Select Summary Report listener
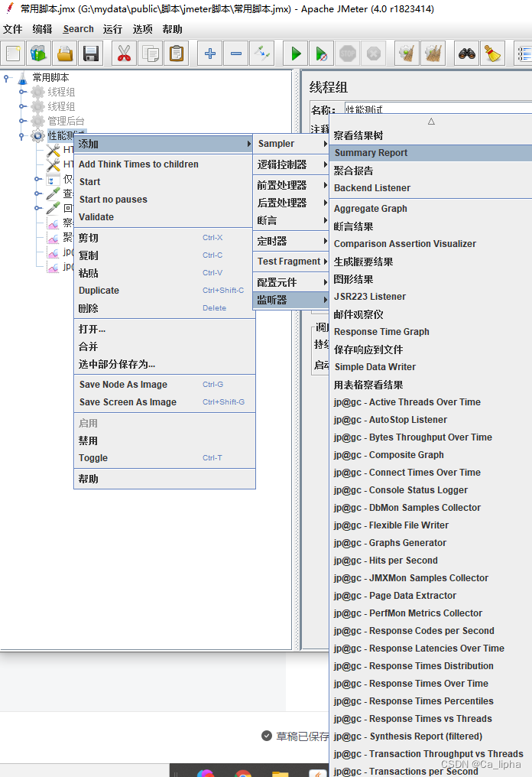Viewport: 532px width, 777px height. [430, 153]
